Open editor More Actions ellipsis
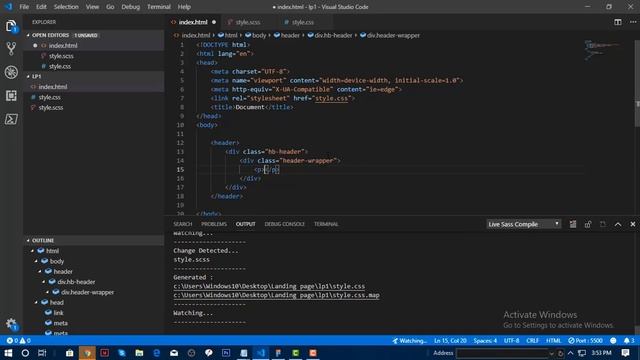Image resolution: width=640 pixels, height=360 pixels. 633,22
